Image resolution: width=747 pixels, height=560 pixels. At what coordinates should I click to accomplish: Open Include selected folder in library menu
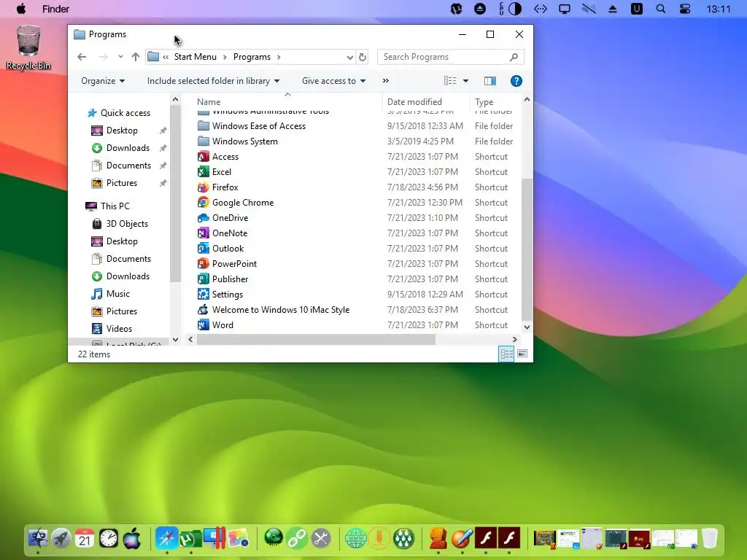click(x=213, y=81)
